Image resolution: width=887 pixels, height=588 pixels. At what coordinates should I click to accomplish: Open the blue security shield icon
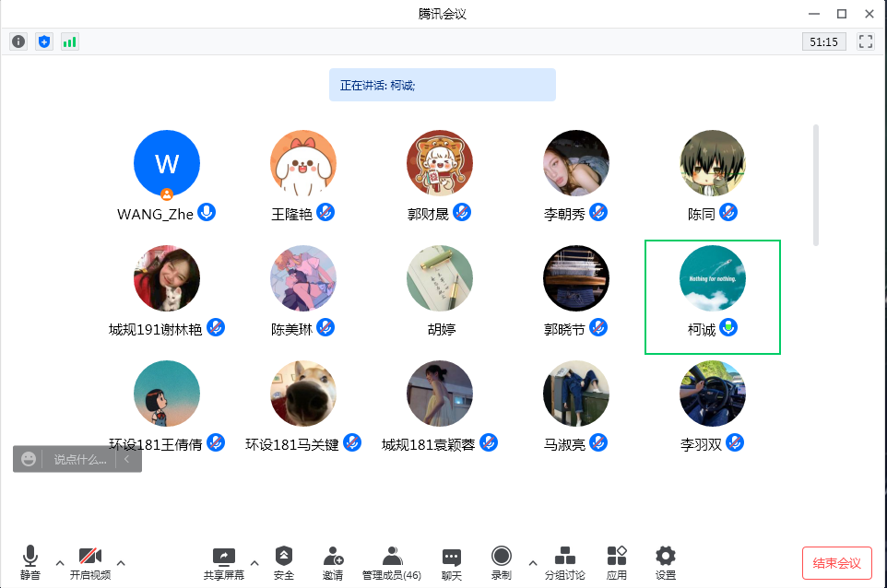pyautogui.click(x=44, y=41)
